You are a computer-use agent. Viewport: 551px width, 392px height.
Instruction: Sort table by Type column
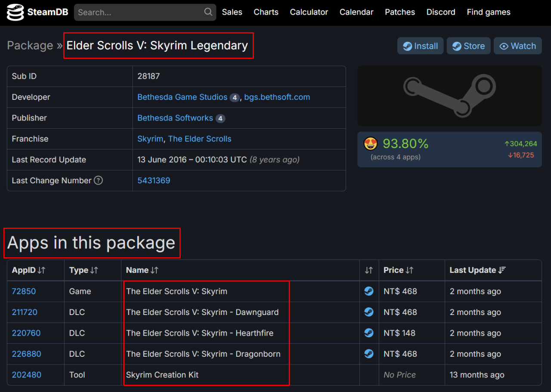(84, 270)
